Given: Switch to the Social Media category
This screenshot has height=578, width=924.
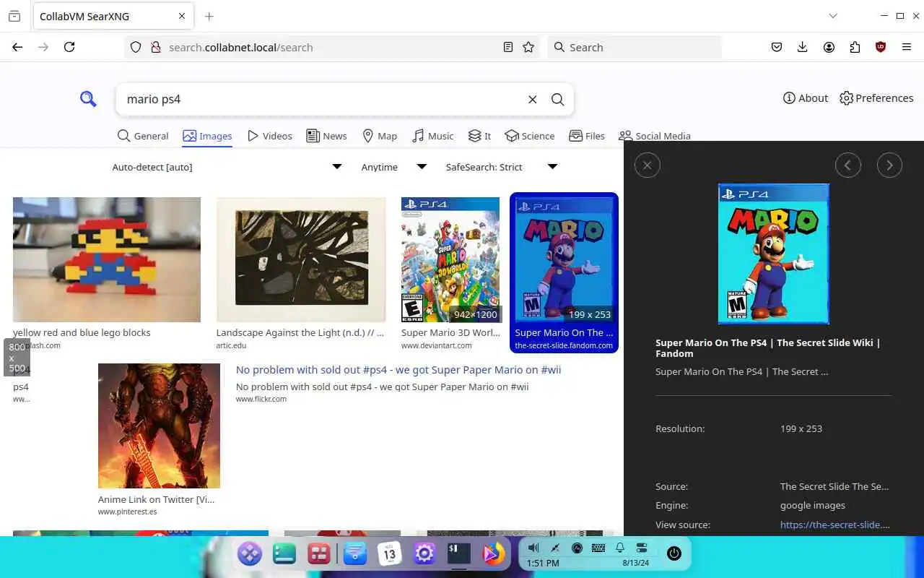Looking at the screenshot, I should click(x=655, y=136).
